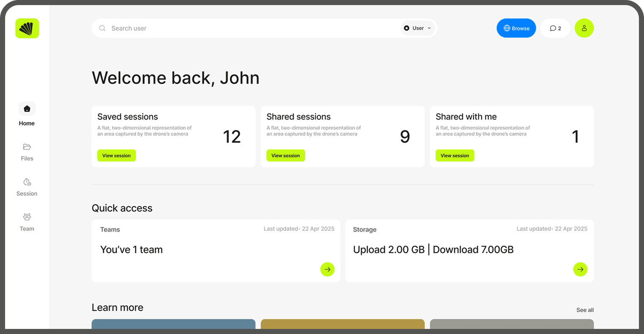Open your profile avatar in the top-right
This screenshot has width=644, height=334.
coord(584,28)
